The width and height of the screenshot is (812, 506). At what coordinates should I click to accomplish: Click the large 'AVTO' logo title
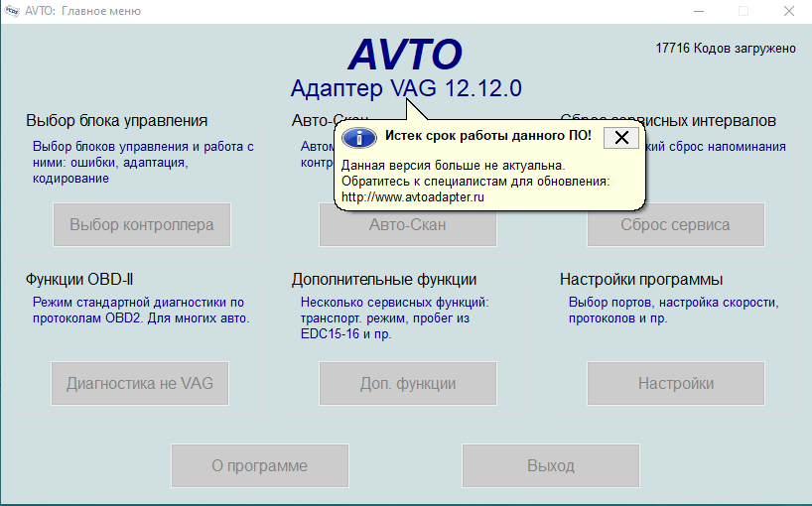click(405, 54)
